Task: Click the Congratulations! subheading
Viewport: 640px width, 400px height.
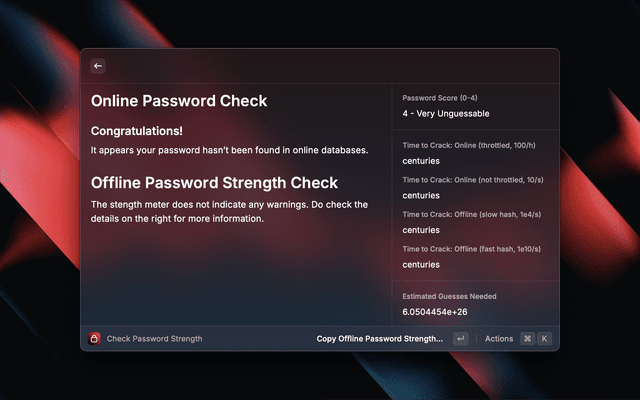Action: click(137, 131)
